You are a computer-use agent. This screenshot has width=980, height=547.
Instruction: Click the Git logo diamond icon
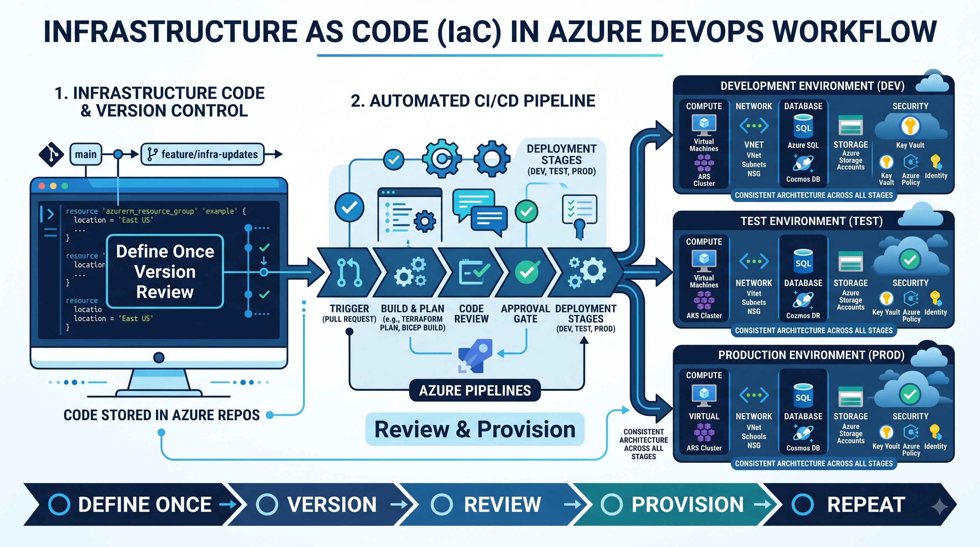(51, 155)
